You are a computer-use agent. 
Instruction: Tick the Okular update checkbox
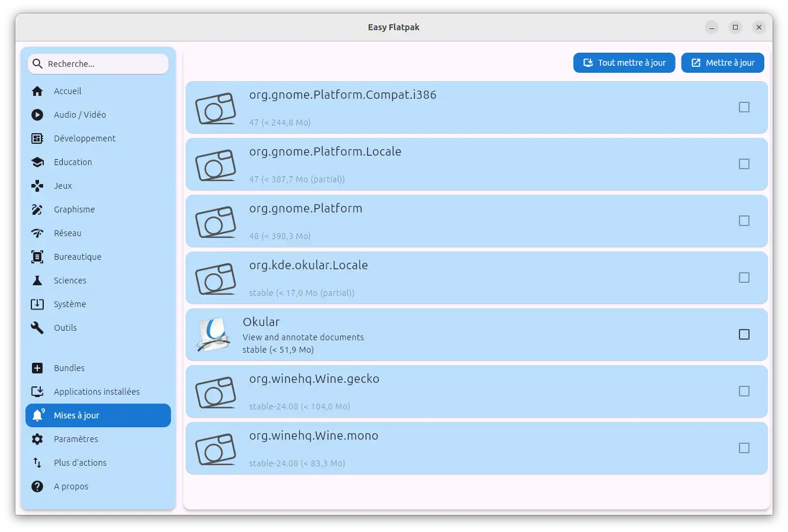click(x=744, y=334)
